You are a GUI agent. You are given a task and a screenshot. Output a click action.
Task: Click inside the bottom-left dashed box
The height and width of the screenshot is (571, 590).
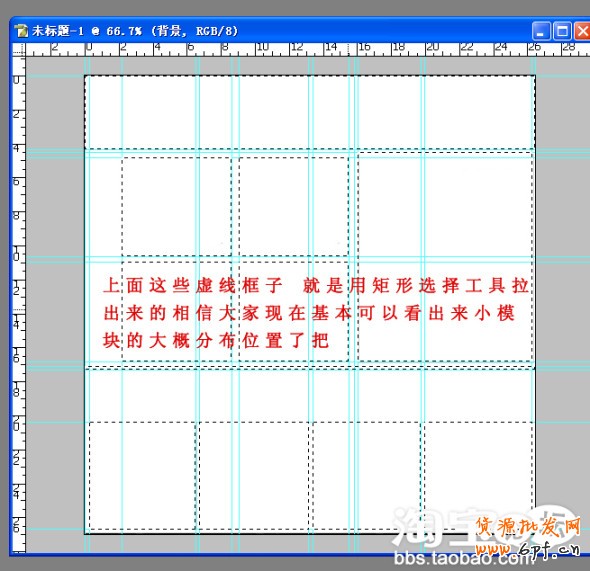tap(142, 475)
